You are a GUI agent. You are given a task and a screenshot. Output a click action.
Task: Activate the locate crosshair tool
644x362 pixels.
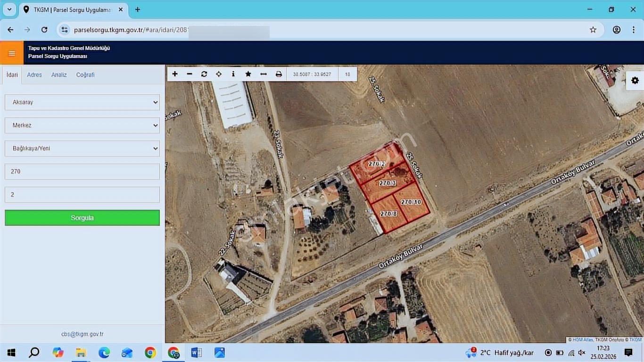coord(219,74)
